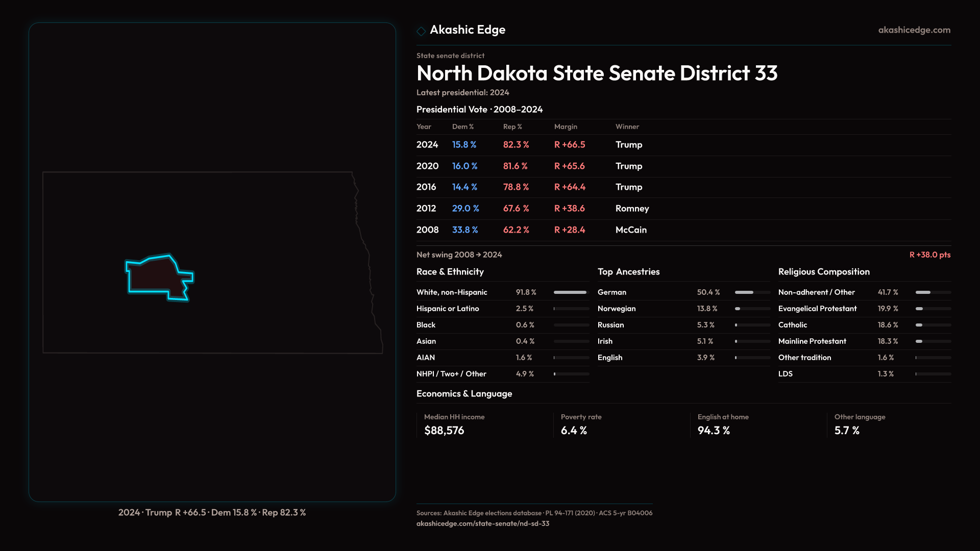Click the Religious Composition section heading

pos(823,272)
